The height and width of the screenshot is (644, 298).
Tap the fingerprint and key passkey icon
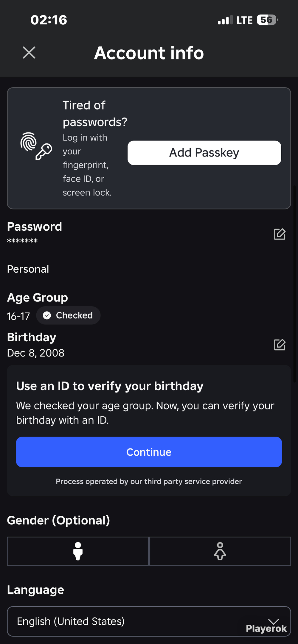36,146
